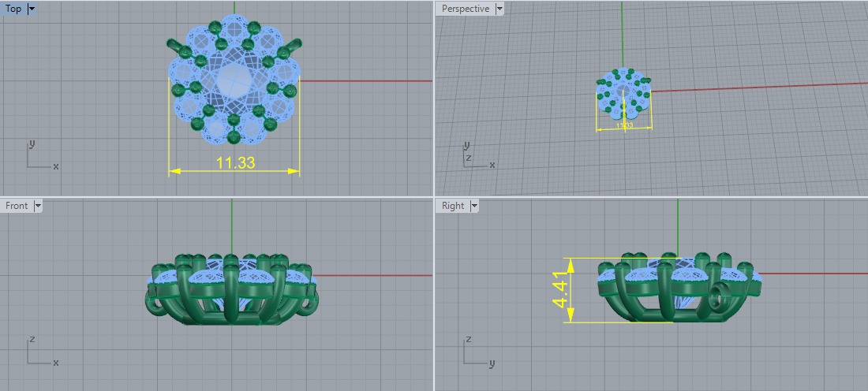This screenshot has height=391, width=868.
Task: Click the axis icon in Right viewport
Action: [x=477, y=351]
